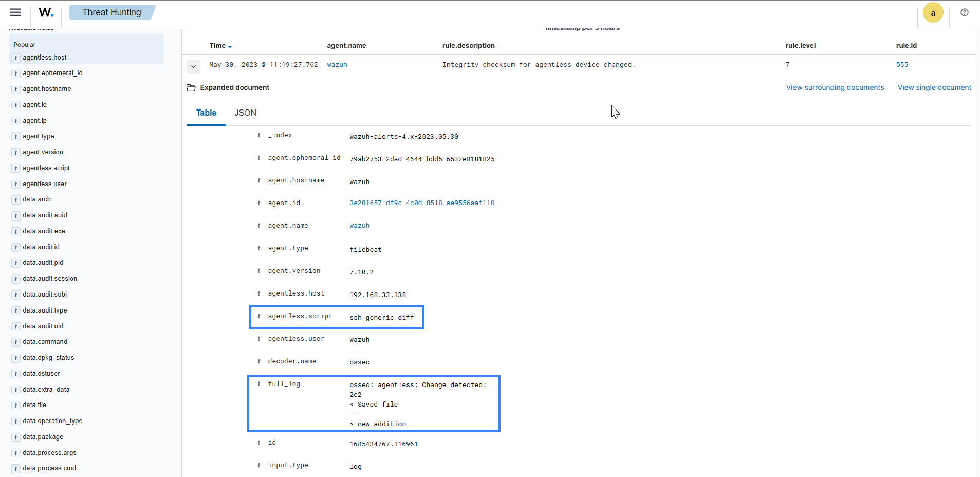The width and height of the screenshot is (980, 477).
Task: Open the Threat Hunting breadcrumb
Action: [x=112, y=12]
